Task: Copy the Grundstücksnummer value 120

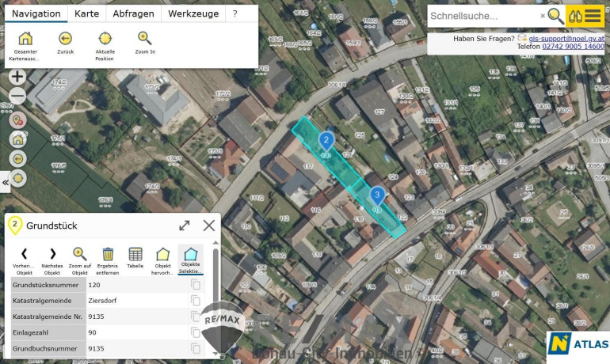Action: [x=196, y=285]
